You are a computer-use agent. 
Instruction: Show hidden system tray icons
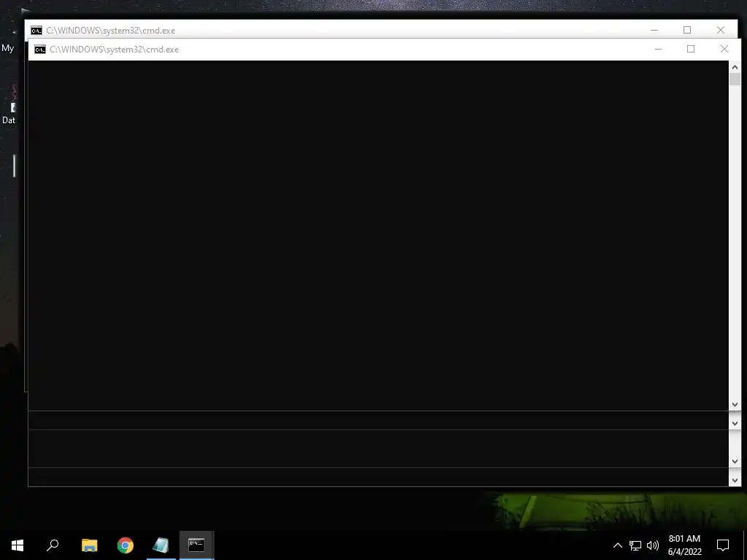[617, 545]
